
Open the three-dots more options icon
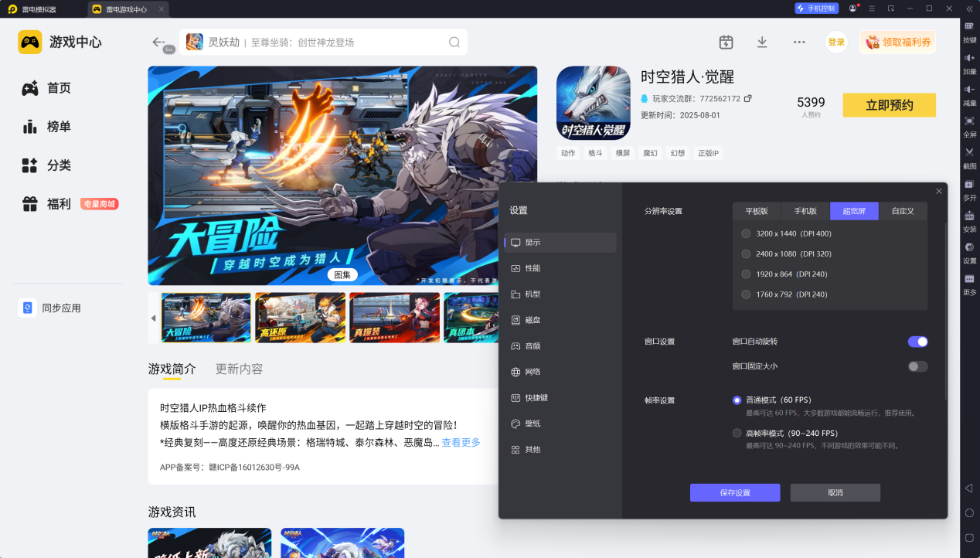pos(799,43)
